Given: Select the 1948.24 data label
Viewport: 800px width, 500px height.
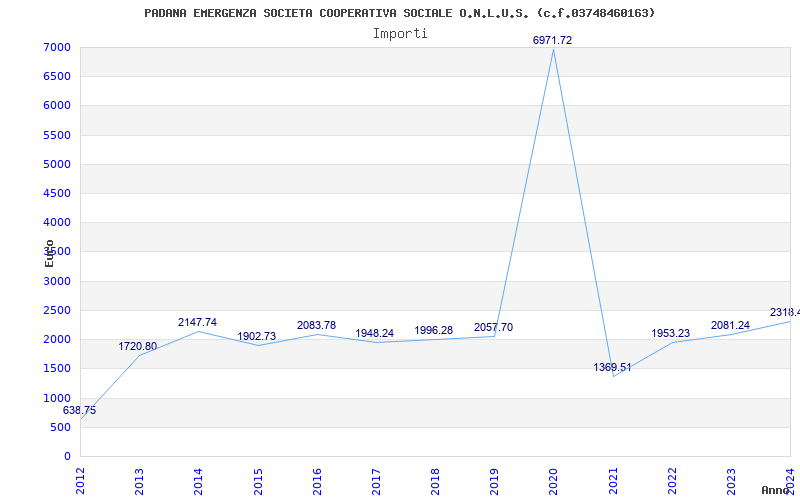Looking at the screenshot, I should pos(374,334).
